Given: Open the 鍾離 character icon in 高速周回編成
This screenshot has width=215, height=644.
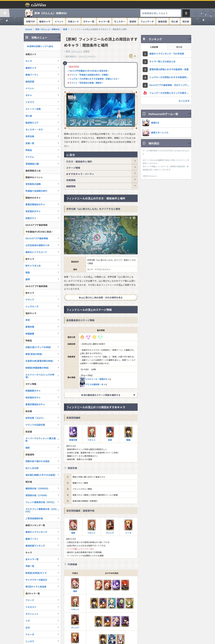Looking at the screenshot, I should coord(128,432).
